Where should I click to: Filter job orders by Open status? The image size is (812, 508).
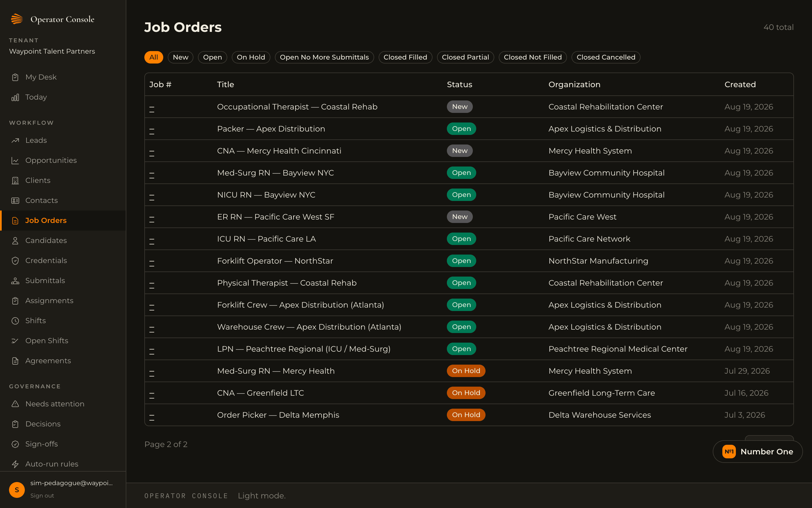[212, 57]
